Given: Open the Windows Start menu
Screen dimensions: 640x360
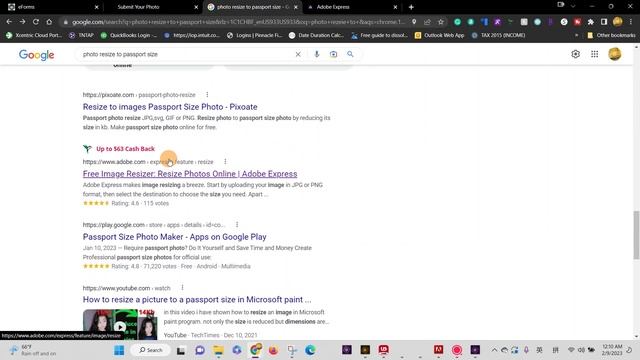Looking at the screenshot, I should pos(119,350).
